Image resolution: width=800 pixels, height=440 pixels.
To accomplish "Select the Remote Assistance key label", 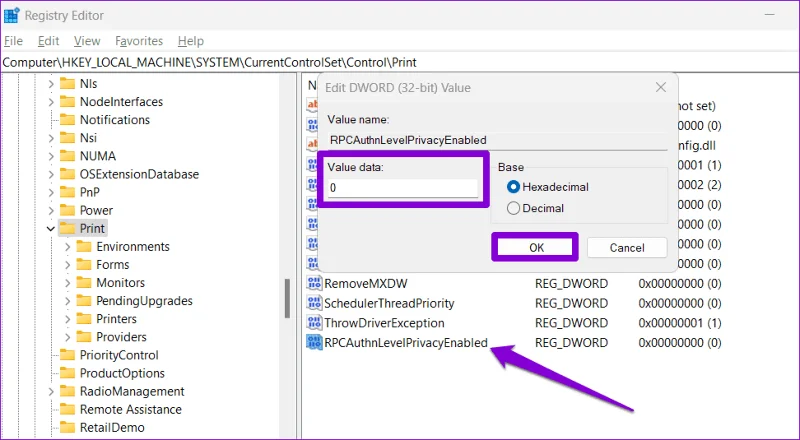I will [131, 409].
